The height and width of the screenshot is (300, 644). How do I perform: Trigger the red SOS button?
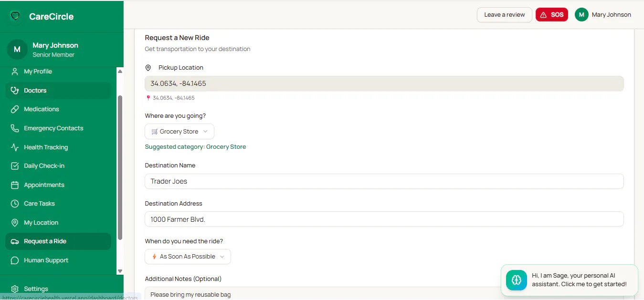pos(552,15)
